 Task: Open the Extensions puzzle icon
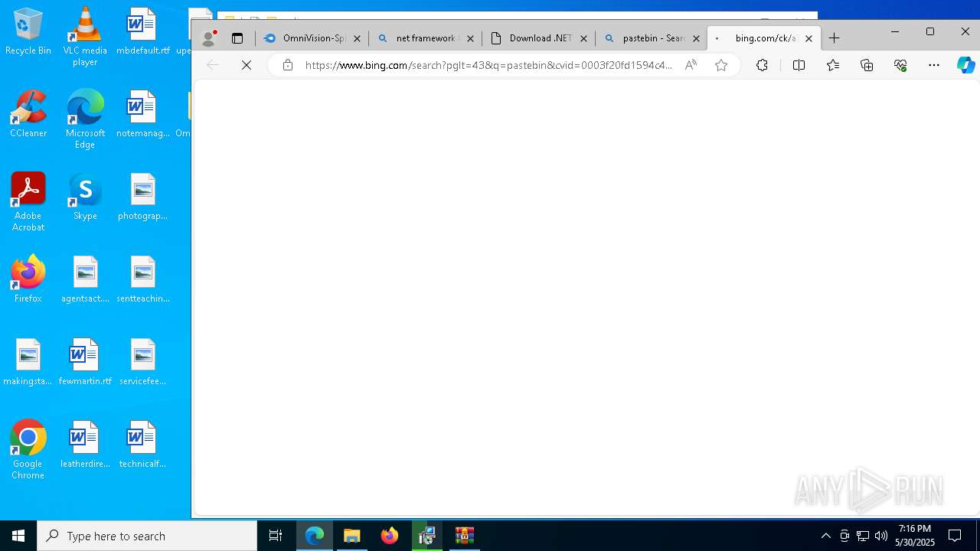762,66
